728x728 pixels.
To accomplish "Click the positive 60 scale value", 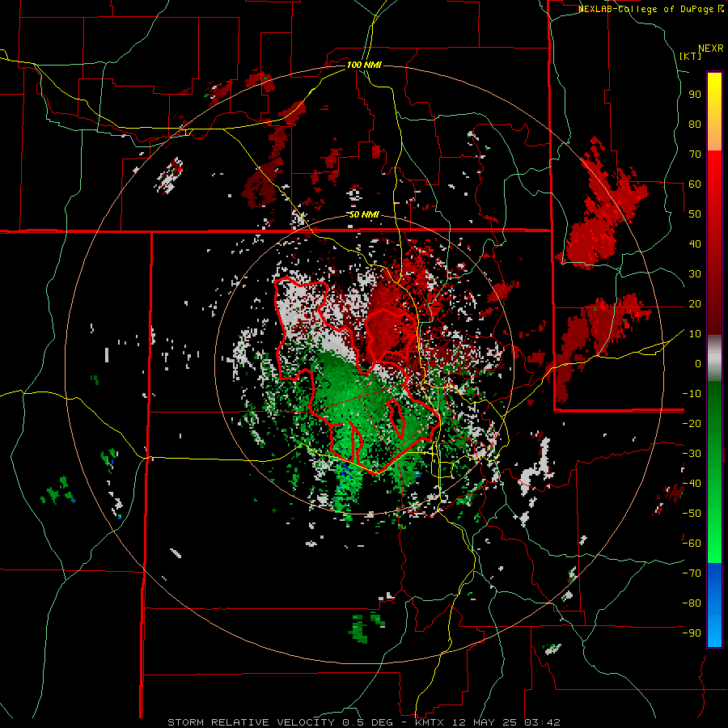I will 695,184.
